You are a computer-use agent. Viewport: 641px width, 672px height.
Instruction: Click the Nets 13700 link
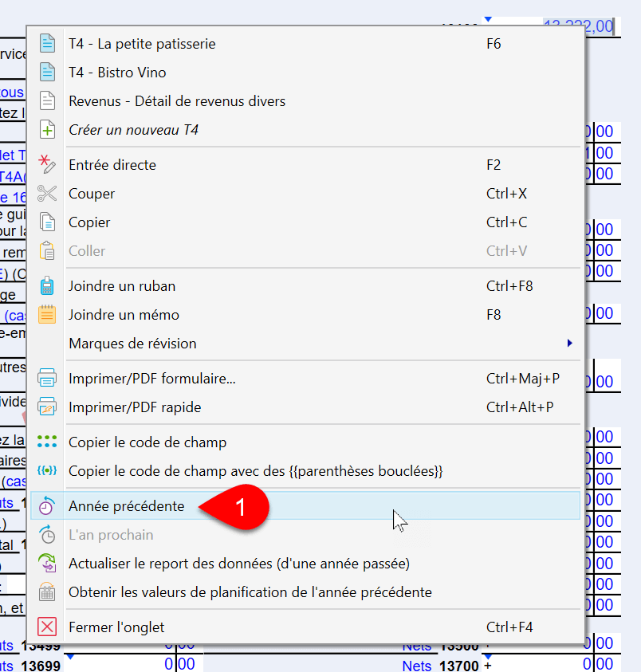[417, 665]
